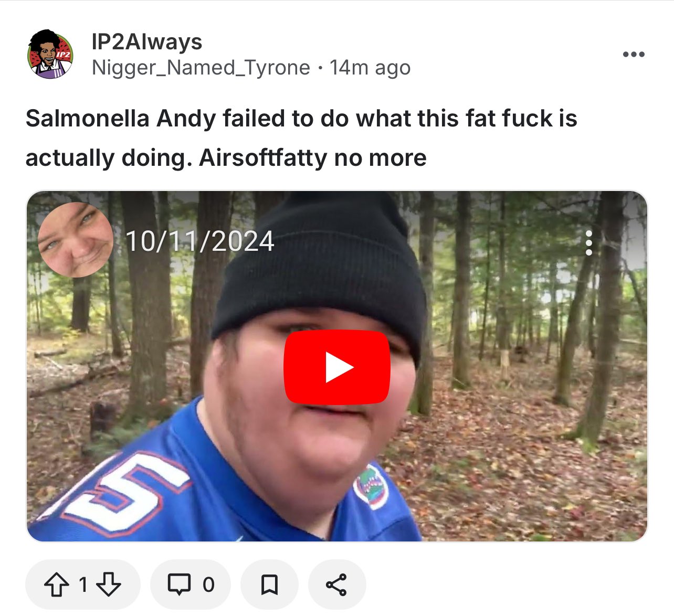Open the video title "10/11/2024"
The height and width of the screenshot is (616, 674).
200,241
